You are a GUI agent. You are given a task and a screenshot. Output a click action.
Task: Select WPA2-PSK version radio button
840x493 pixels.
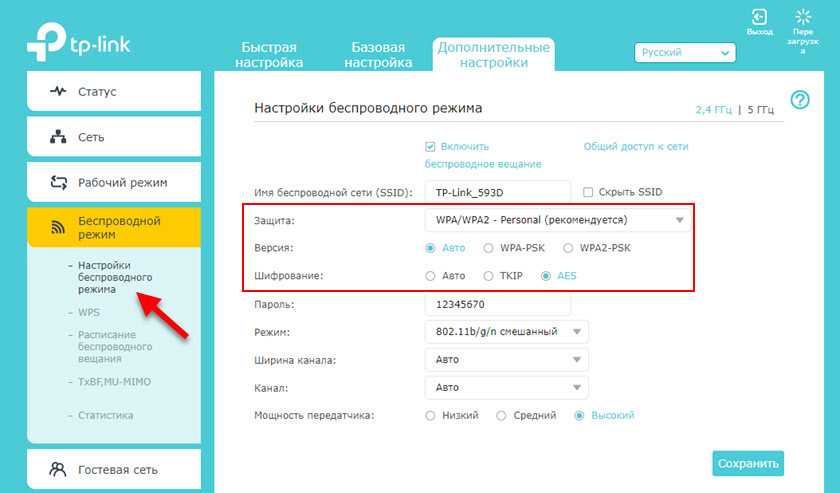[569, 248]
